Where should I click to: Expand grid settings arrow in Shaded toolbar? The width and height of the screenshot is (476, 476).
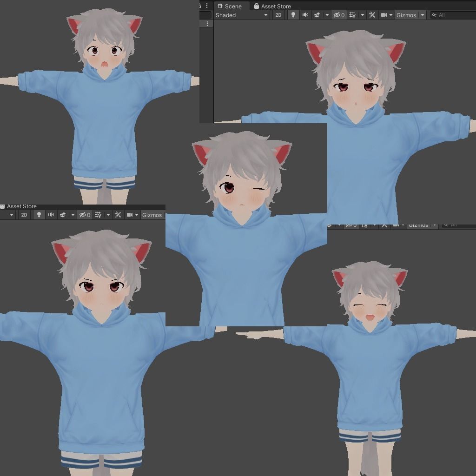click(x=363, y=15)
